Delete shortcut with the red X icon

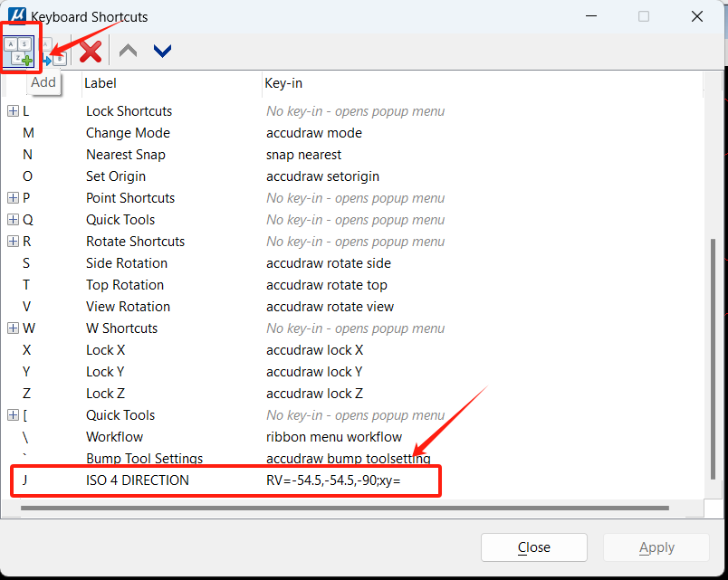click(x=90, y=51)
